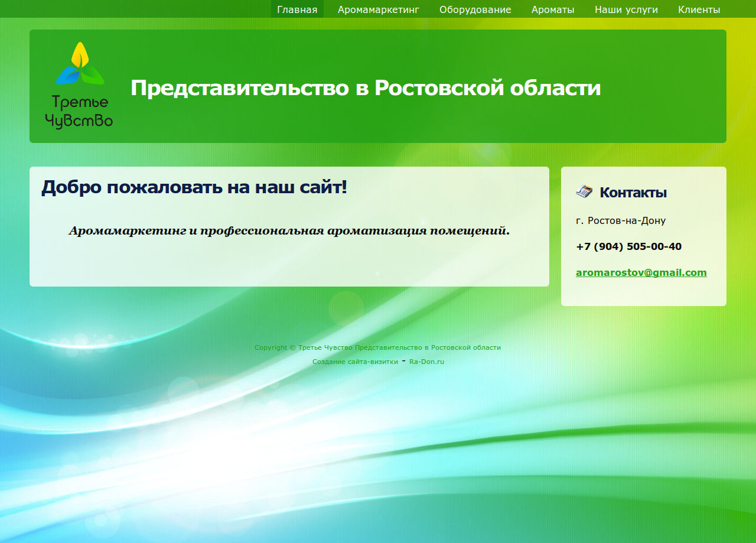
Task: Click the Аромамаркетинг и профессиональная ароматизация text
Action: (x=289, y=230)
